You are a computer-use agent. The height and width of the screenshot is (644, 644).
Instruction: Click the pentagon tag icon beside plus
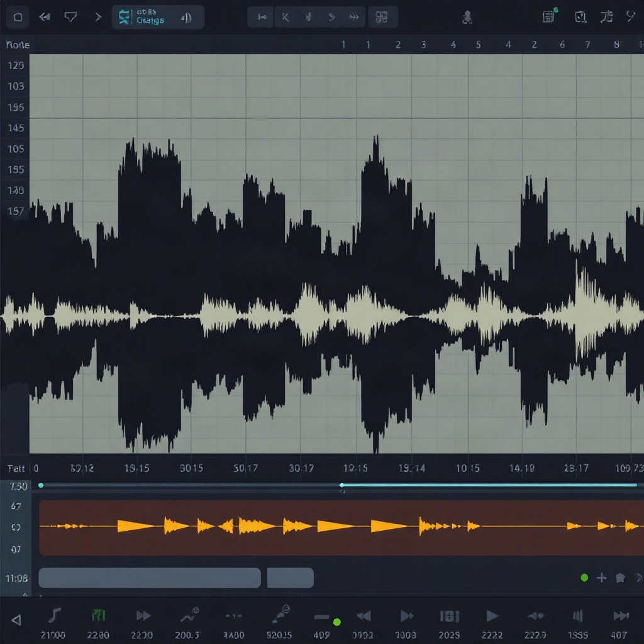tap(620, 578)
